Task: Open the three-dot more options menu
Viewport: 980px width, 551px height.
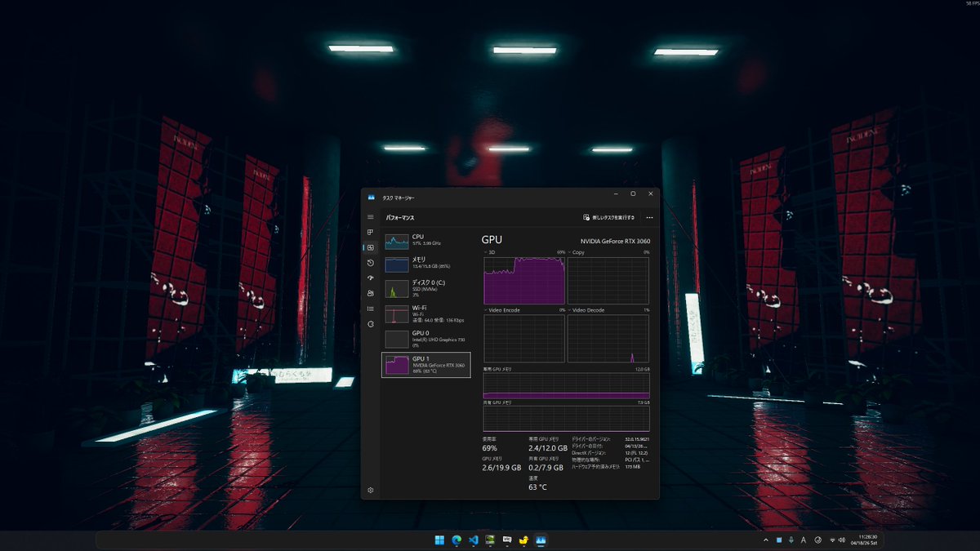Action: [x=649, y=218]
